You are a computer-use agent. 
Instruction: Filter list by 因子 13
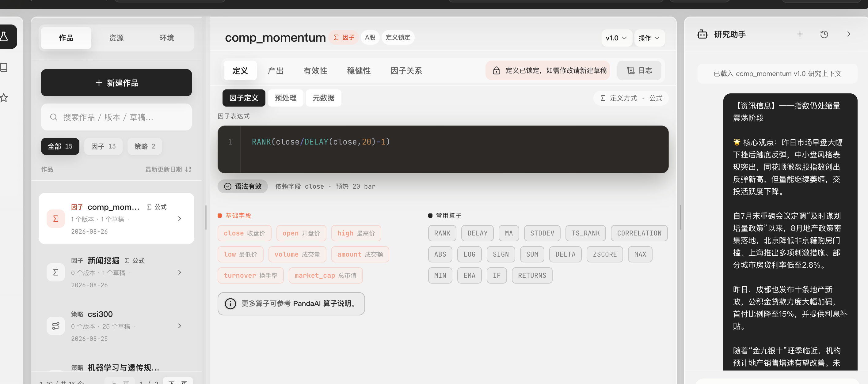click(103, 146)
